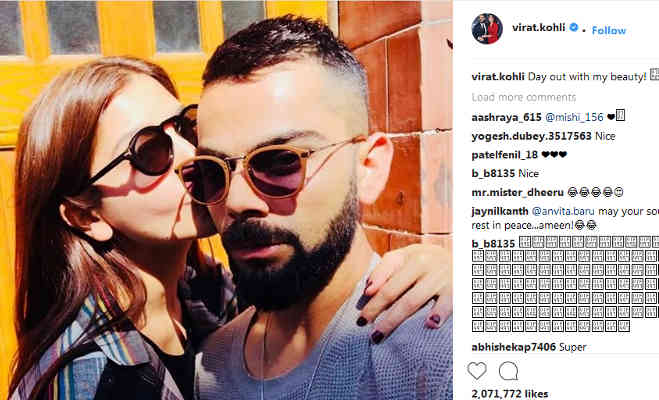
Task: Open jaynilkanth commenter profile
Action: [x=500, y=211]
